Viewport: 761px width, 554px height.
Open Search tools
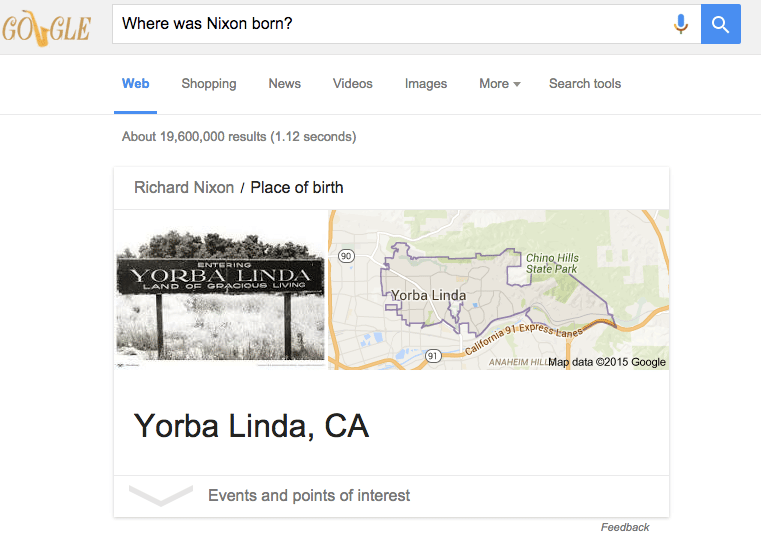coord(585,84)
